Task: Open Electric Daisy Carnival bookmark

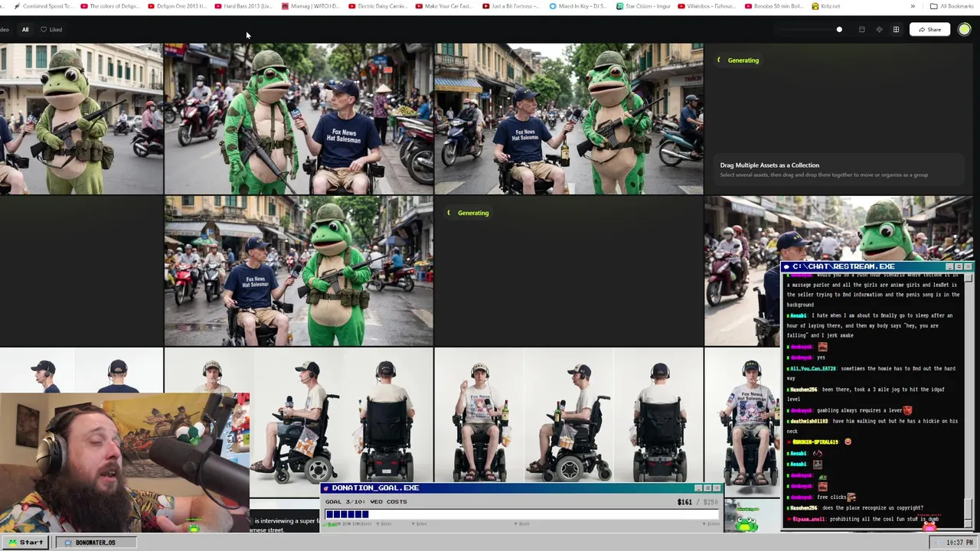Action: (x=377, y=6)
